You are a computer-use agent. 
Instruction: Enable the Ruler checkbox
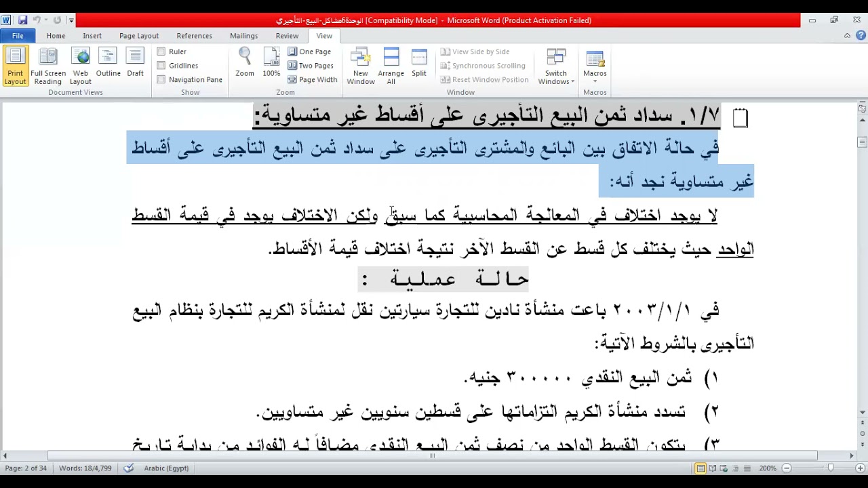pyautogui.click(x=161, y=52)
